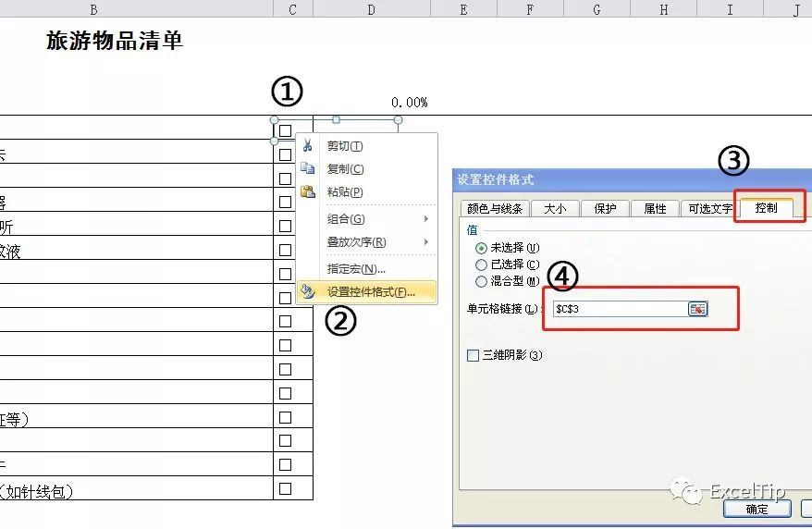Screen dimensions: 812x529
Task: Open the 组合(G) submenu entry
Action: 366,219
